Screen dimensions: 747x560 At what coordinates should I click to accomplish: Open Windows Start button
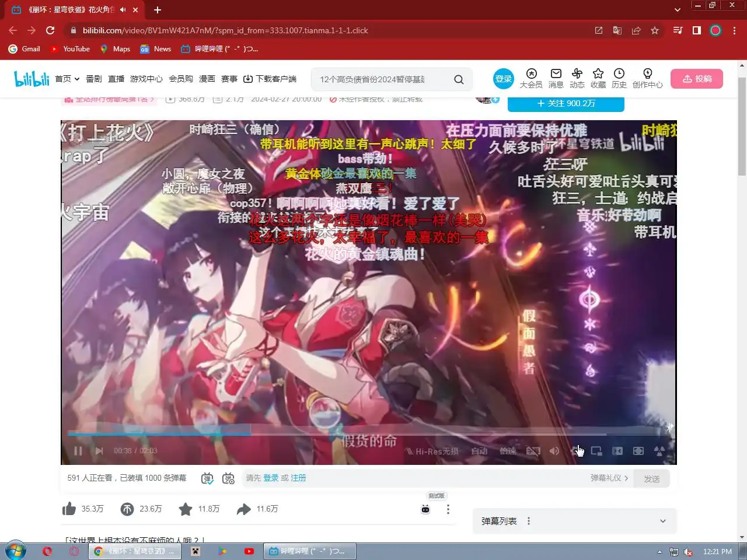click(16, 551)
